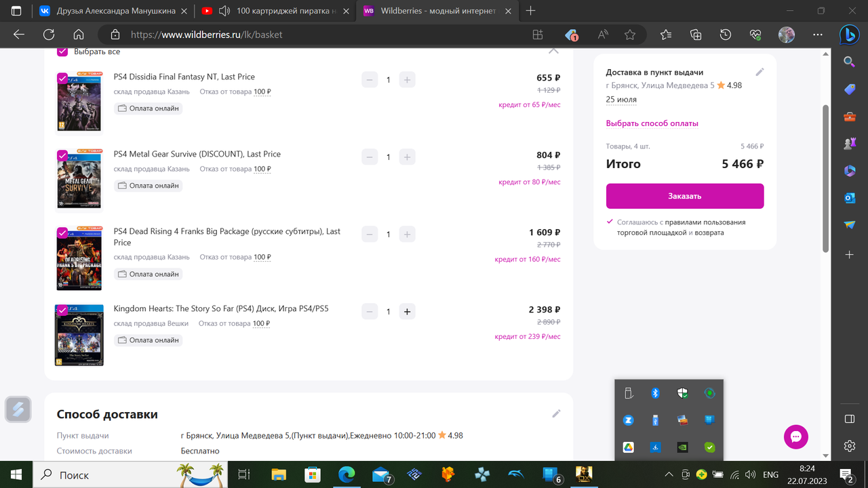This screenshot has height=488, width=868.
Task: Open the Favorites list toolbar icon
Action: point(665,35)
